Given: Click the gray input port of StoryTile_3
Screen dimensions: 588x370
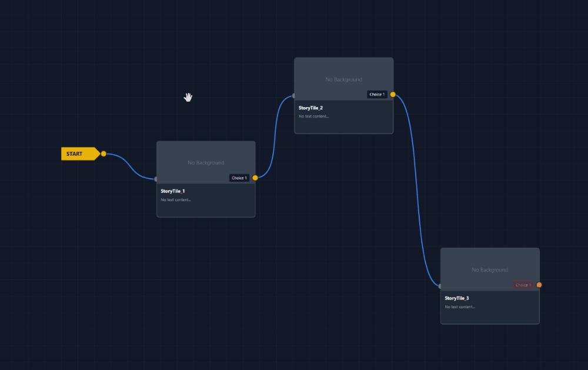Looking at the screenshot, I should click(x=440, y=286).
